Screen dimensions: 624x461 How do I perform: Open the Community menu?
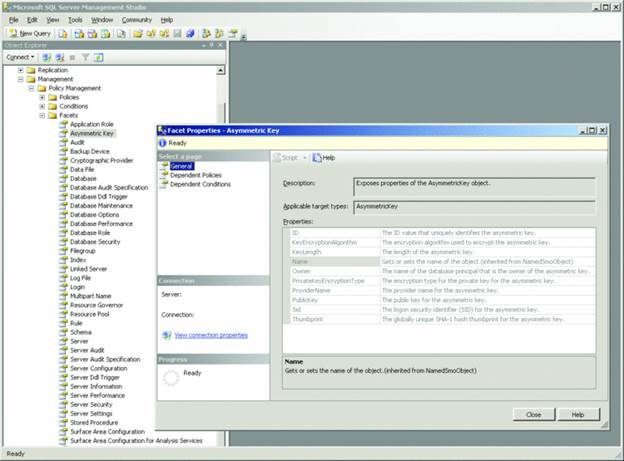click(x=137, y=19)
